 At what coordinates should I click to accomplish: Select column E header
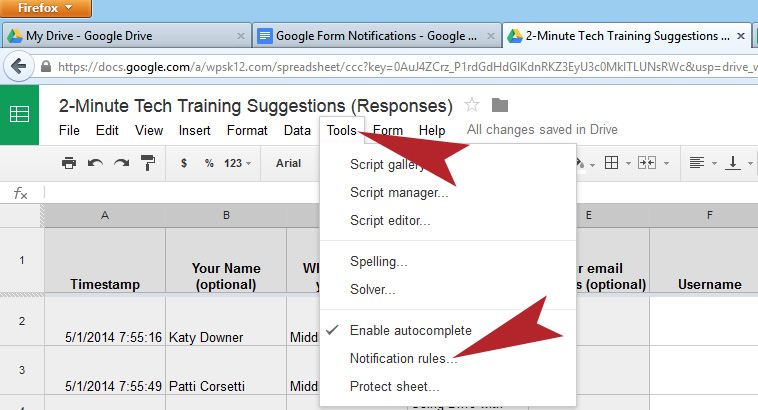tap(588, 215)
